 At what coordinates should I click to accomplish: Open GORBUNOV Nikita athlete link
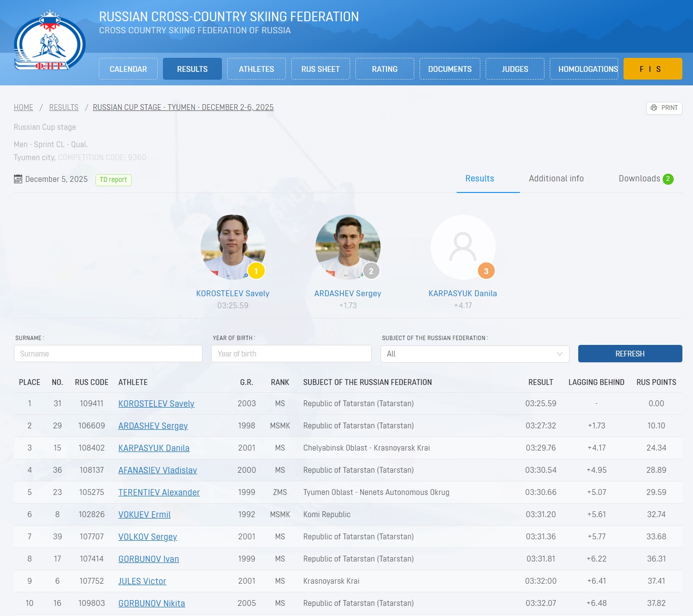[x=152, y=603]
